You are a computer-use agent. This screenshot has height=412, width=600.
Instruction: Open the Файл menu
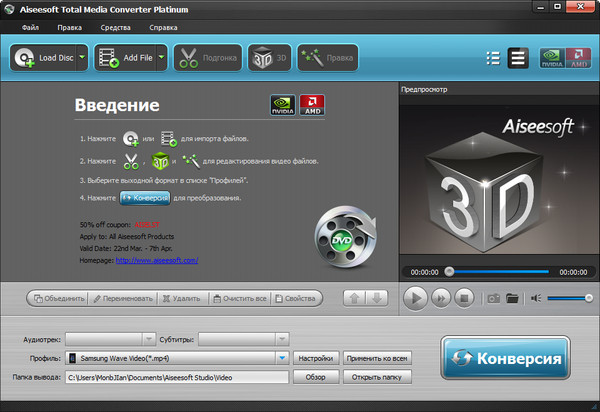click(x=31, y=27)
